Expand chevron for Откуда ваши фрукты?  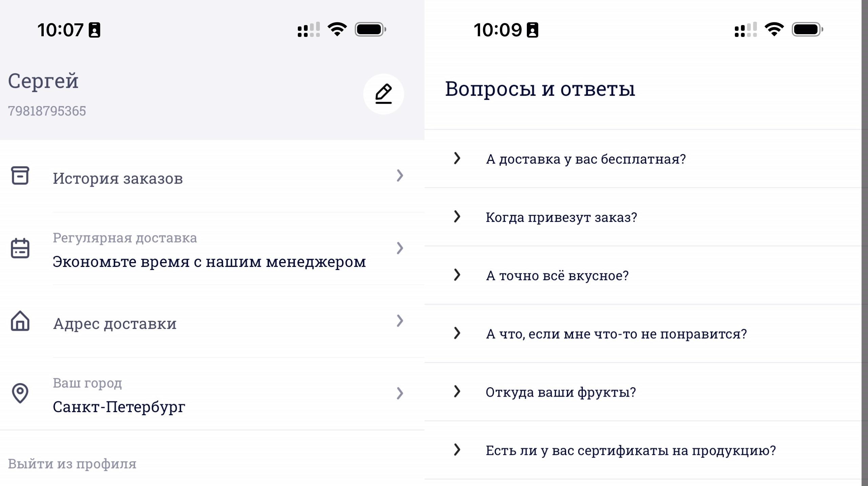(457, 391)
